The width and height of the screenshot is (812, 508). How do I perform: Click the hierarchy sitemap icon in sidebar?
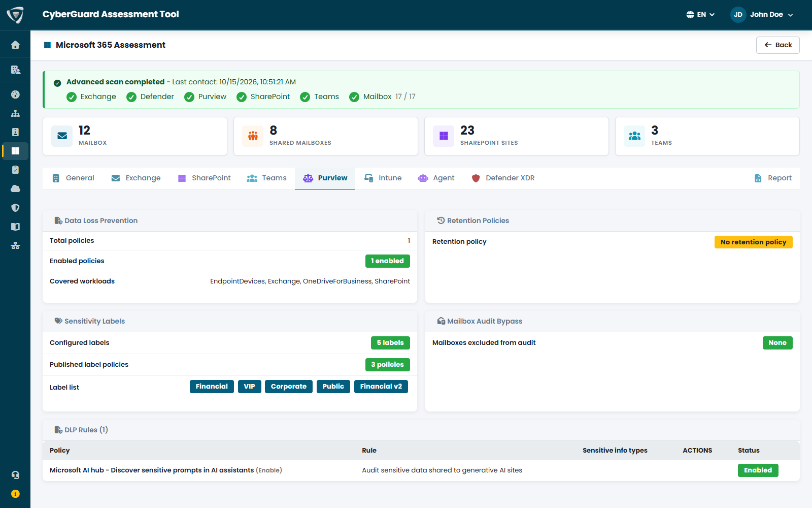click(15, 113)
